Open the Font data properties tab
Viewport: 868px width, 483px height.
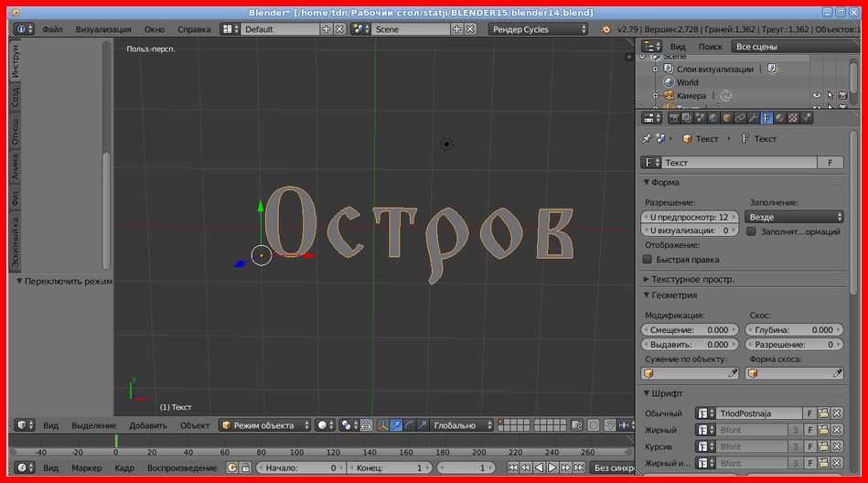pyautogui.click(x=766, y=118)
